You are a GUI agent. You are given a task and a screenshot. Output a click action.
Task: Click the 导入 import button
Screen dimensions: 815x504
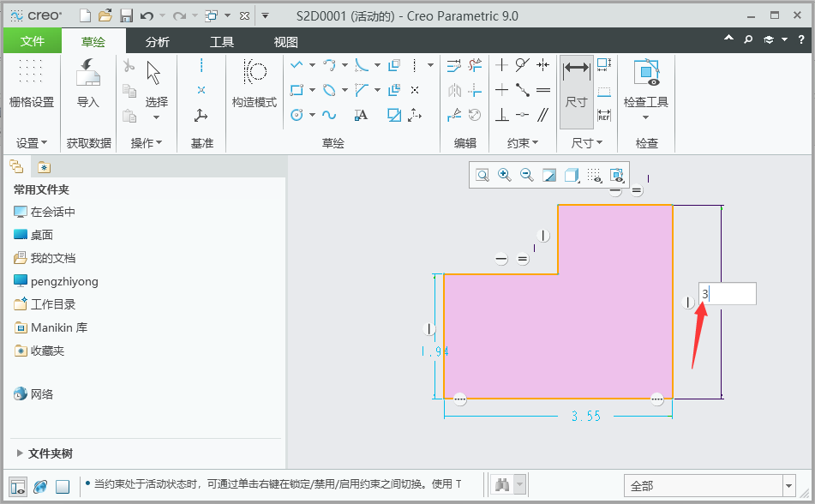(87, 83)
